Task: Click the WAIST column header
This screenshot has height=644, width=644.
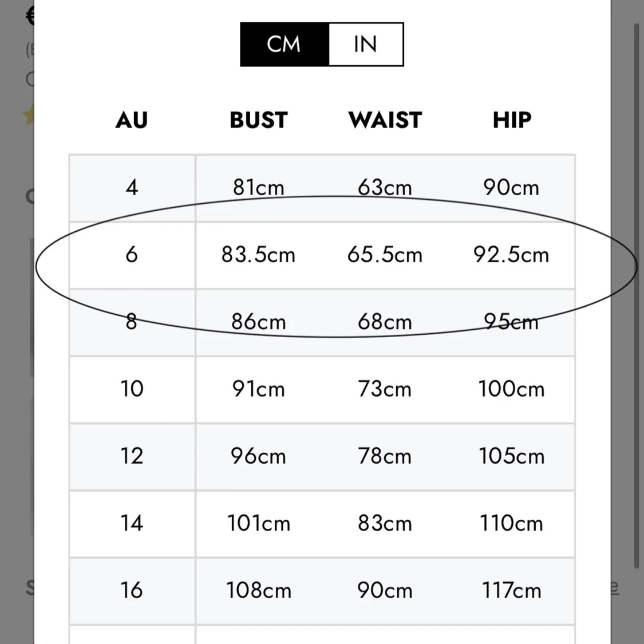Action: point(385,120)
